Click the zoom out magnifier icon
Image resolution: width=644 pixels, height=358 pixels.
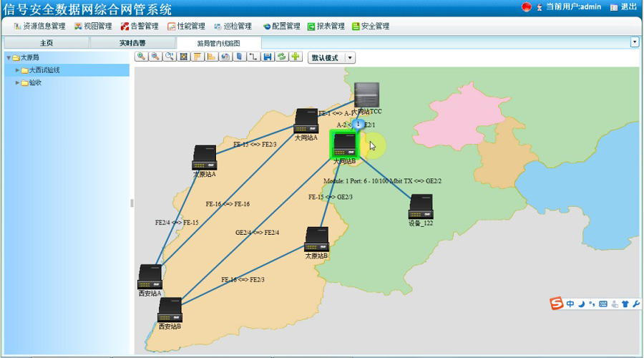tap(155, 57)
